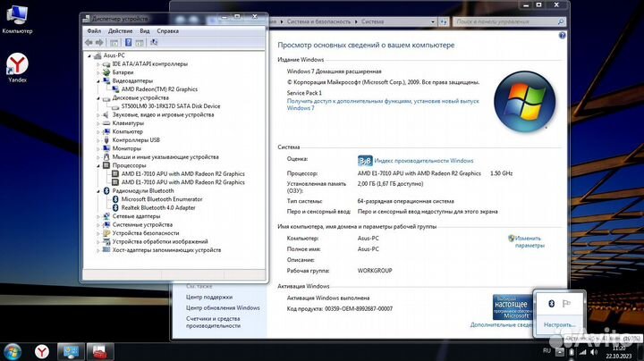
Task: Open Индекс производительности Windows link
Action: point(423,161)
